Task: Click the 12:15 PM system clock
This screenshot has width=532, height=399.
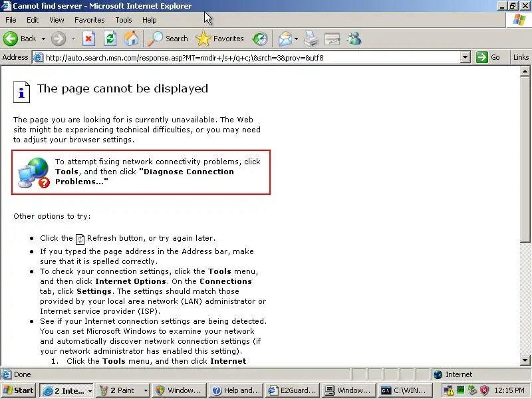Action: 509,390
